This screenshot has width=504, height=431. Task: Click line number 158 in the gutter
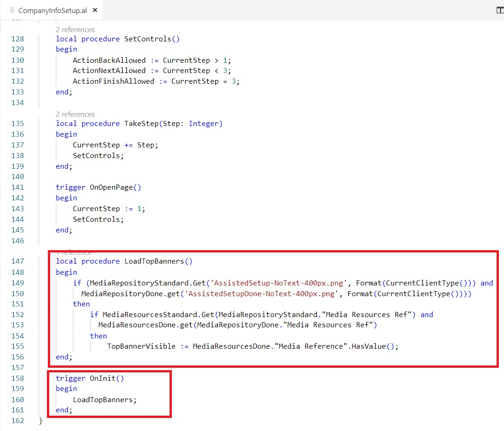tap(17, 378)
